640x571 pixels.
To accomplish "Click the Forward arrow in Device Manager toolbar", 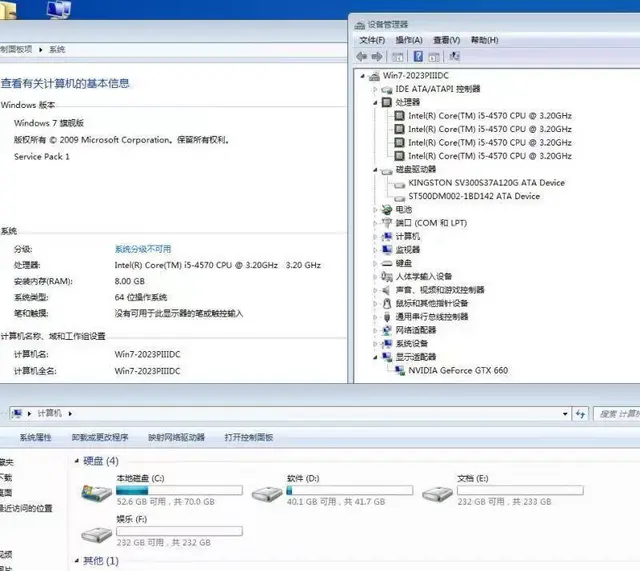I will coord(377,56).
